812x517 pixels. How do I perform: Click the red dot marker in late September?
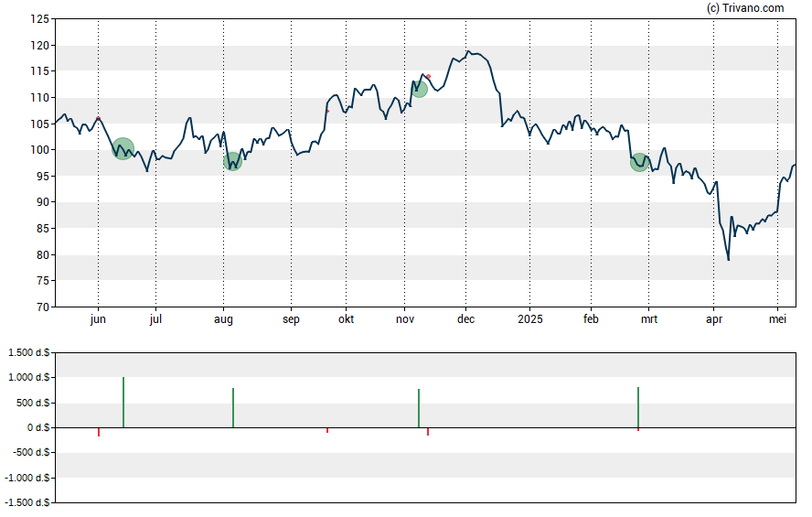pos(327,111)
